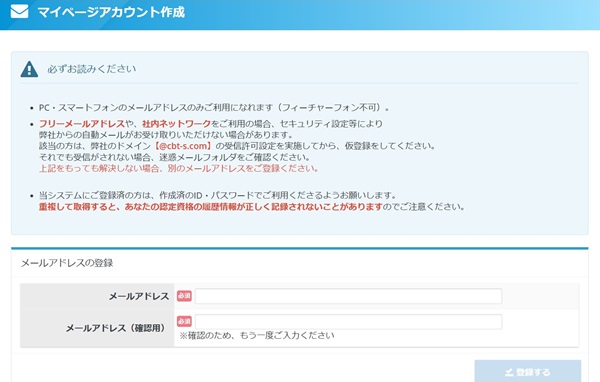The image size is (600, 382).
Task: Click the メールアドレス（確認用） field label
Action: (116, 328)
